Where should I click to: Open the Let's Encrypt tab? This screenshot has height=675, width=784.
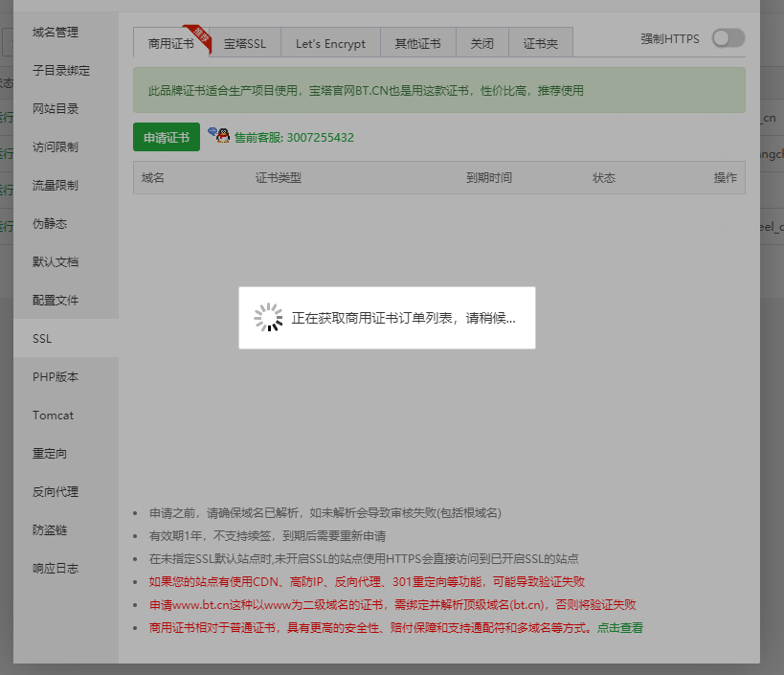tap(330, 43)
